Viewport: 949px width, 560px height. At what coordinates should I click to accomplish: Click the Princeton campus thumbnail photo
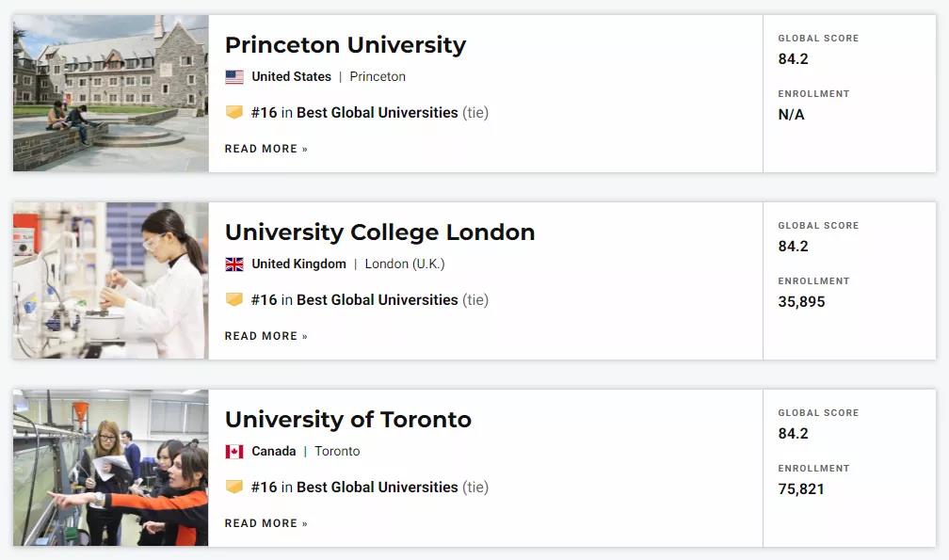pyautogui.click(x=110, y=91)
